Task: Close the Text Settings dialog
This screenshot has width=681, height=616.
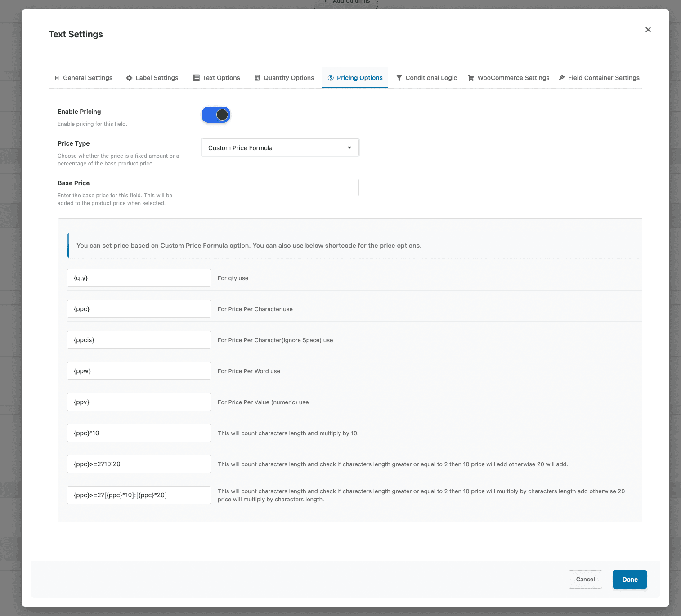Action: 648,30
